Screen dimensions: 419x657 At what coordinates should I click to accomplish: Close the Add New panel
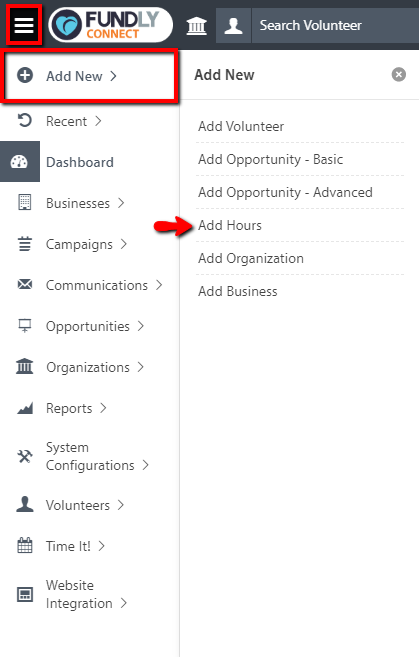398,75
